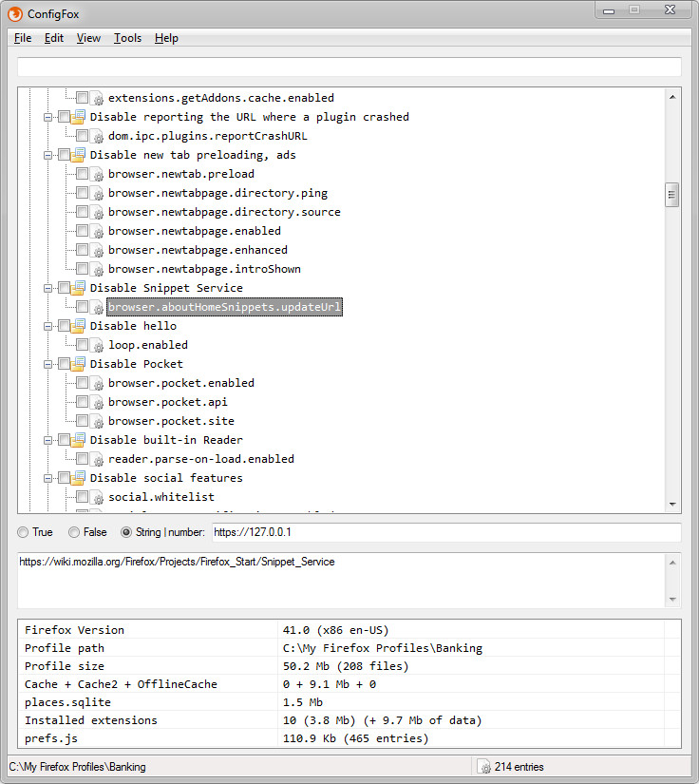The image size is (699, 784).
Task: Select browser.newtabpage.enhanced preference
Action: point(198,250)
